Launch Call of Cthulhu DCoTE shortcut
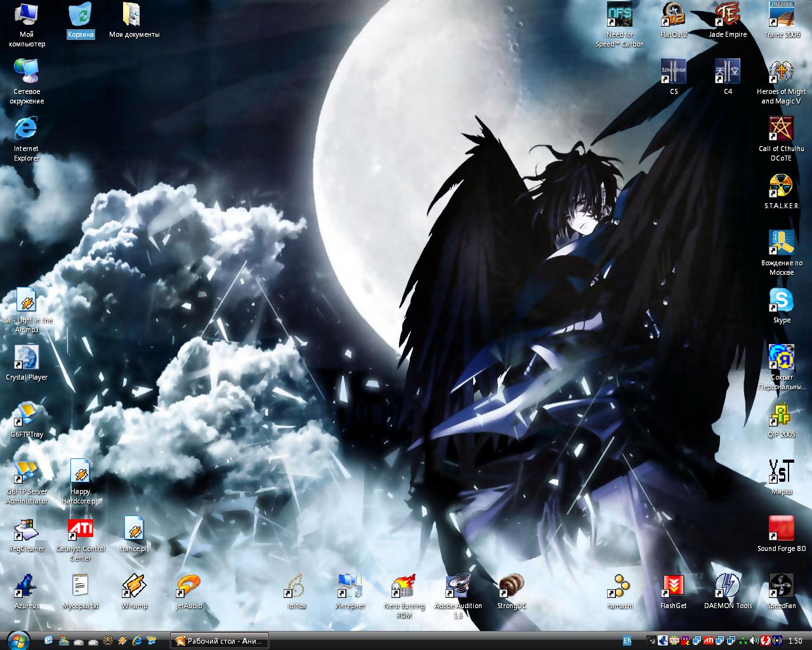This screenshot has width=812, height=650. [782, 140]
